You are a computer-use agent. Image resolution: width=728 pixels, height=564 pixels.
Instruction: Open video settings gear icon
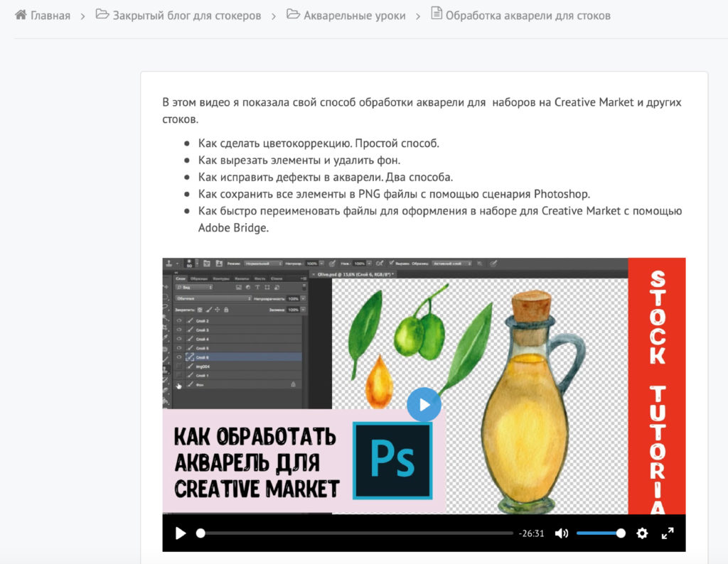coord(642,533)
